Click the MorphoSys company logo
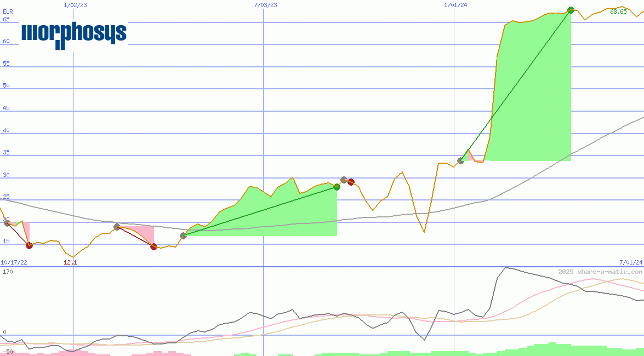 (x=74, y=34)
